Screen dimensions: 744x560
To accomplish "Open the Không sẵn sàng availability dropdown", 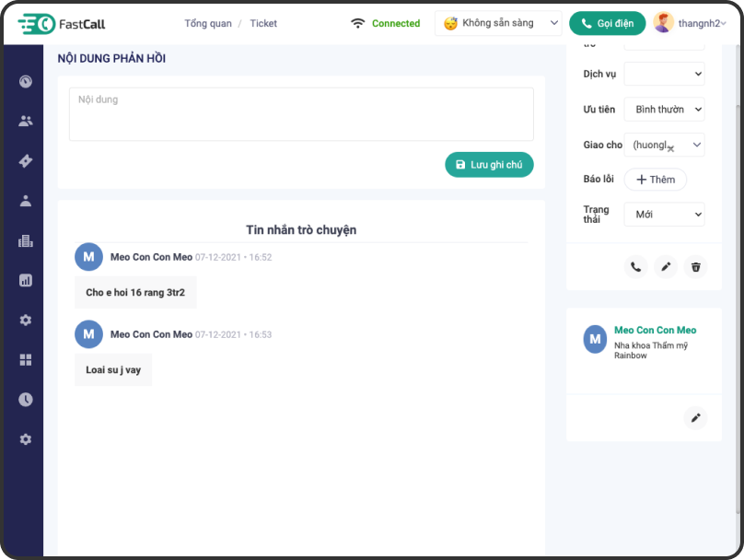I will coord(498,23).
